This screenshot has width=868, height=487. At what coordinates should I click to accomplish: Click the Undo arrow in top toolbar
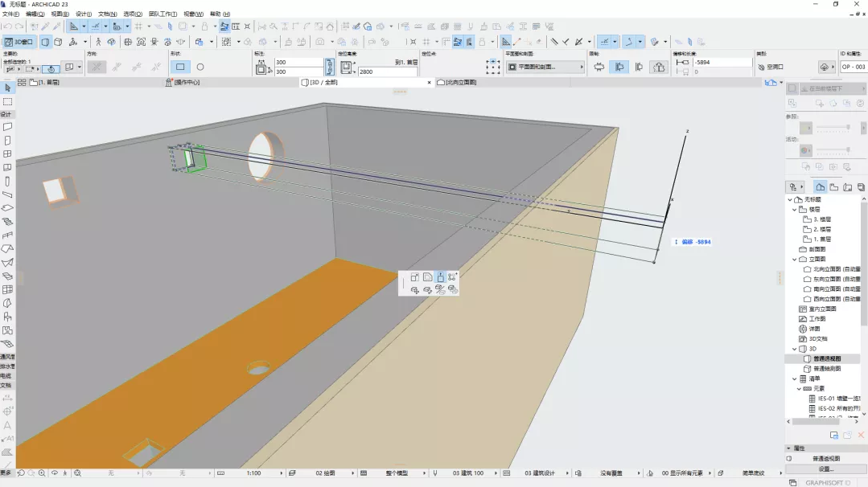[x=7, y=27]
